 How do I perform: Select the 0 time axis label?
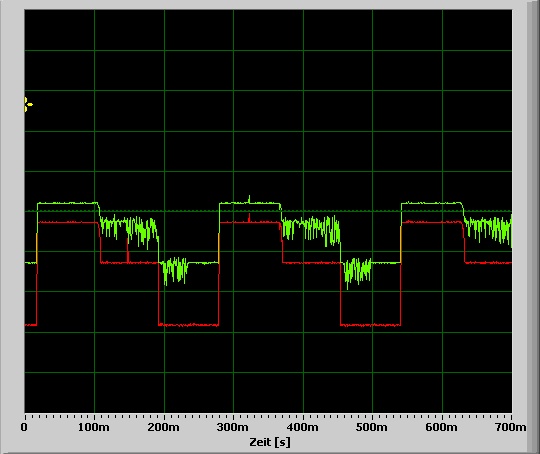(24, 427)
